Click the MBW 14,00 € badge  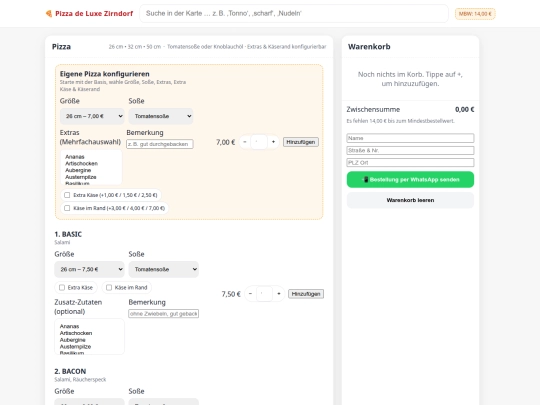point(475,14)
